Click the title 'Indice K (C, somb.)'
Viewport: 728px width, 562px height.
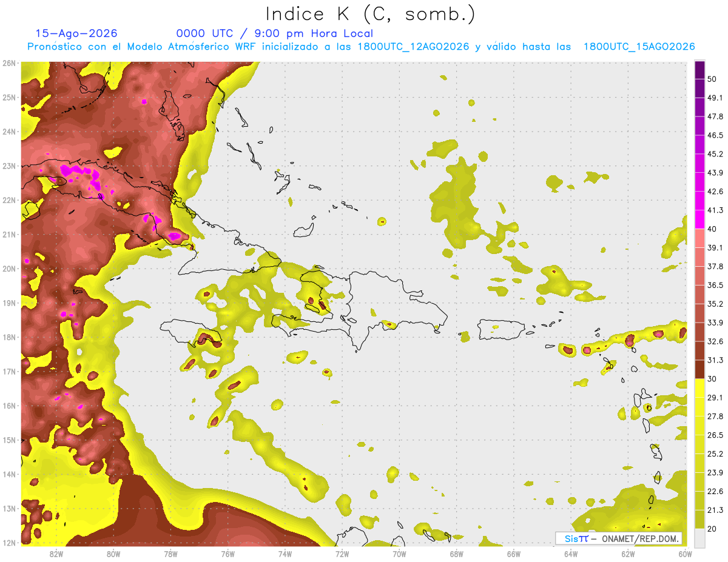370,15
